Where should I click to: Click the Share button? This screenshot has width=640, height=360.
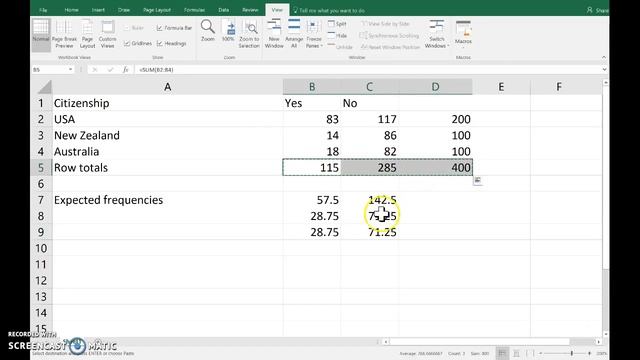click(598, 10)
